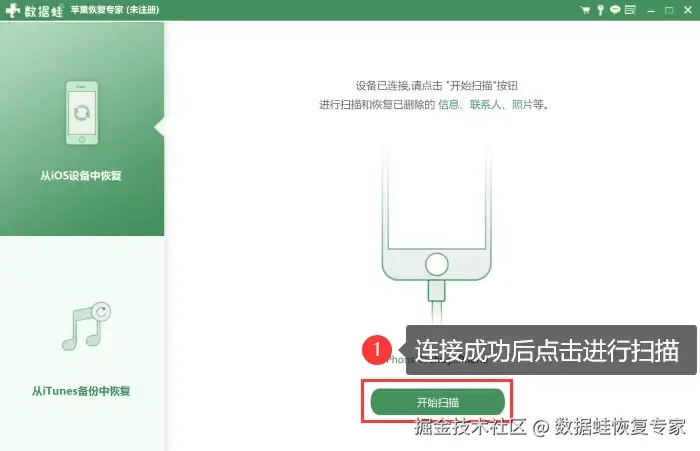Click the 连接成功后点击进行扫描 tooltip
Image resolution: width=700 pixels, height=451 pixels.
550,350
